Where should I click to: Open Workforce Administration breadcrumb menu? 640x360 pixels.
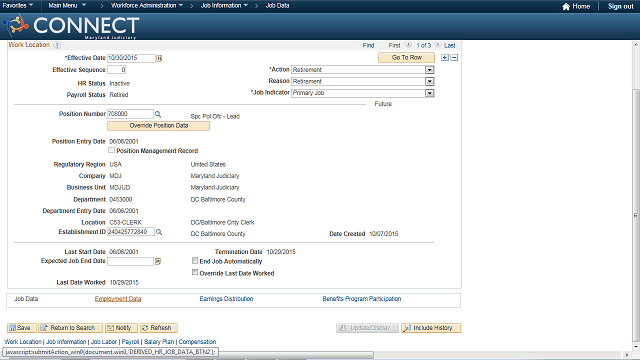pyautogui.click(x=147, y=5)
